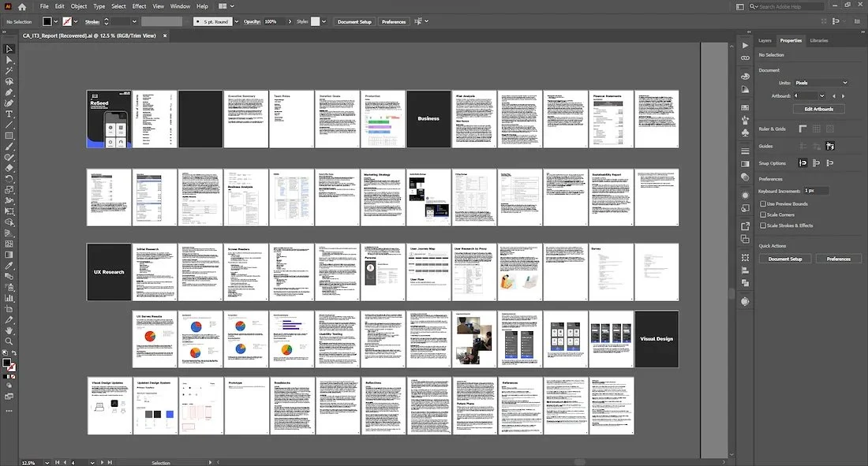Toggle Show Transparency Grid button

point(830,129)
